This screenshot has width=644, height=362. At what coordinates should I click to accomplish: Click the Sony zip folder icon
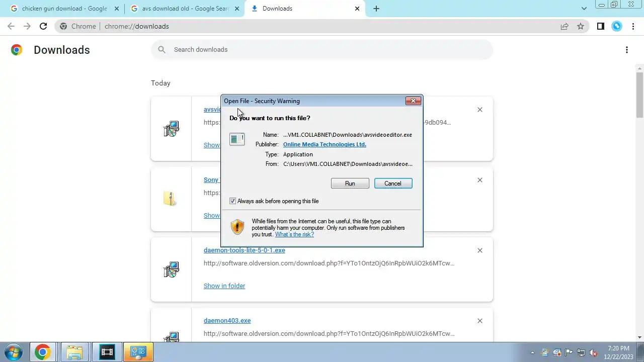coord(170,199)
